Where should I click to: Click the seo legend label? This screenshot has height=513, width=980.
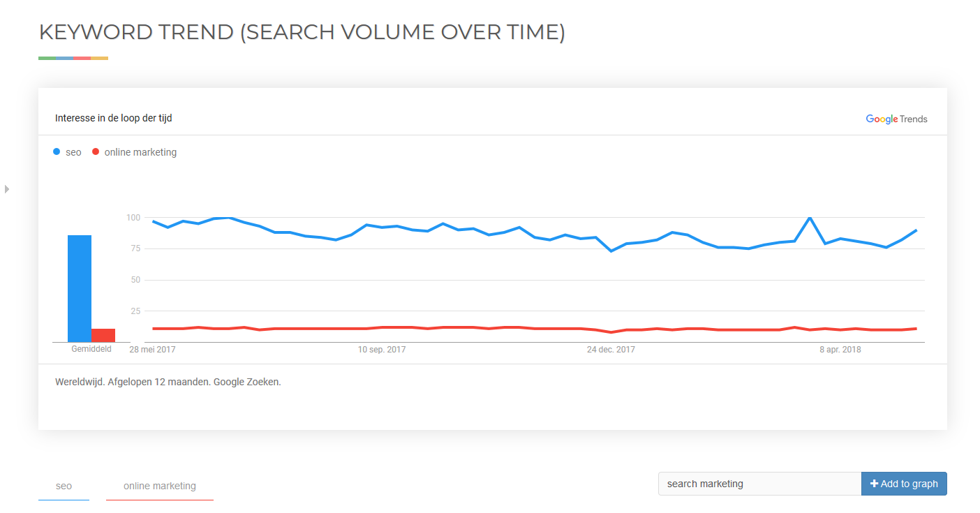click(x=73, y=152)
